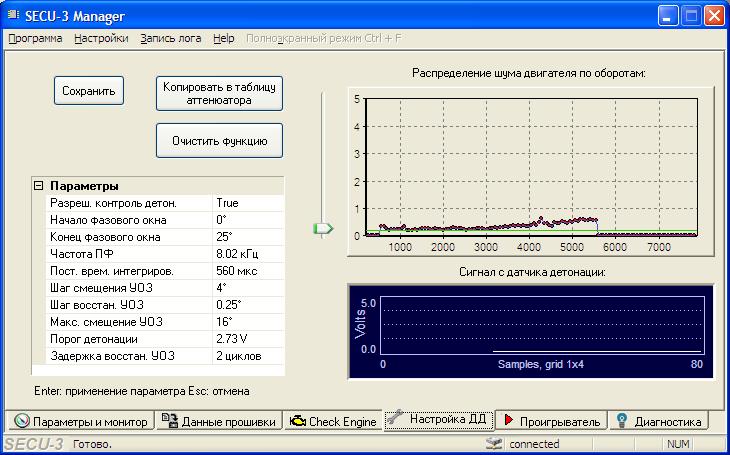730x455 pixels.
Task: Click the connection status icon in status bar
Action: (492, 444)
